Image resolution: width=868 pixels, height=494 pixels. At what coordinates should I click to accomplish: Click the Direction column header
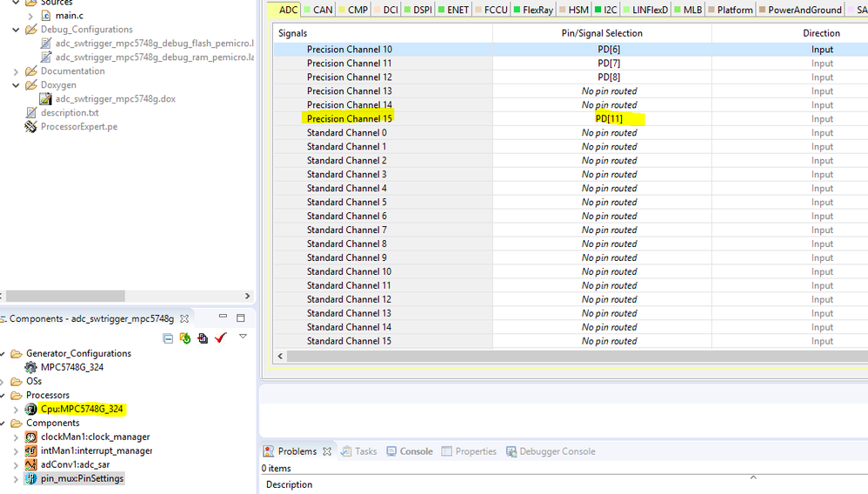click(x=822, y=33)
